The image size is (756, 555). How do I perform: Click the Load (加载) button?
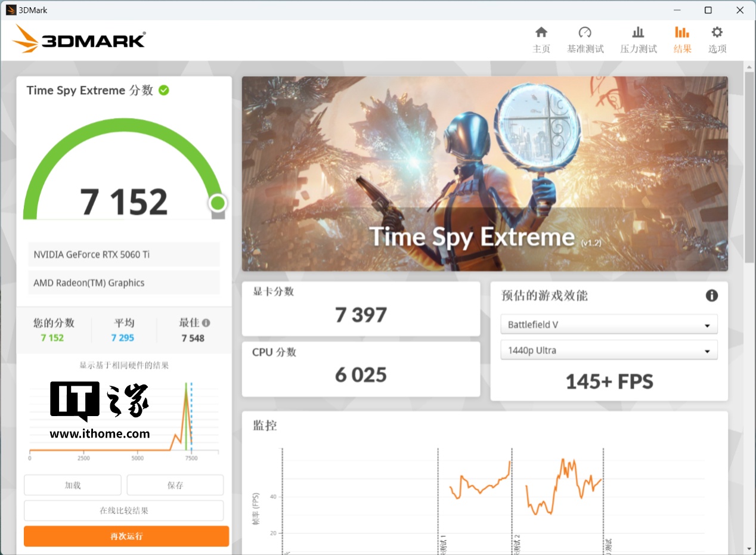point(73,485)
